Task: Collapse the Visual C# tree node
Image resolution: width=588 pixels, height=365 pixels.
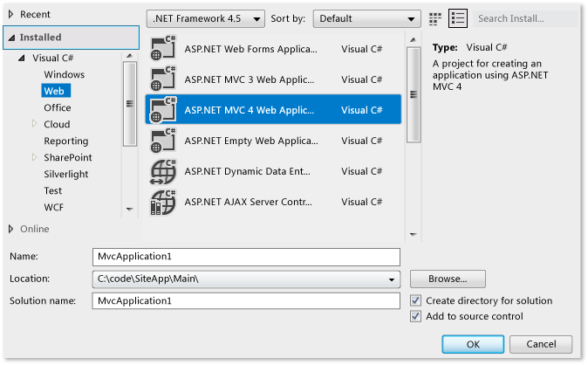Action: click(22, 59)
